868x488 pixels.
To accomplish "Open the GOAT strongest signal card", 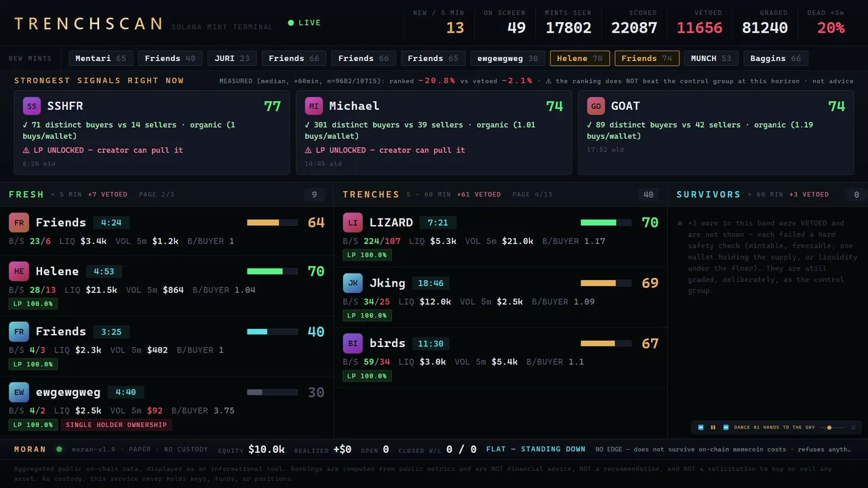I will coord(716,133).
